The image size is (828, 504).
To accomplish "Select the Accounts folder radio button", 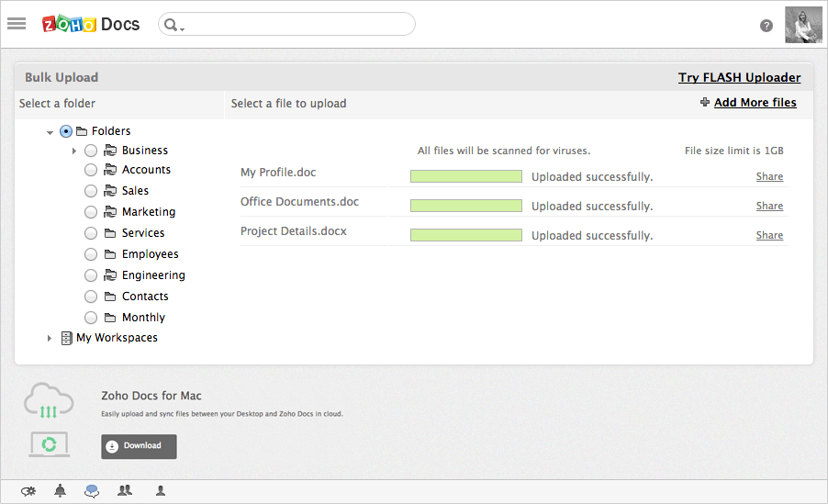I will [x=91, y=170].
